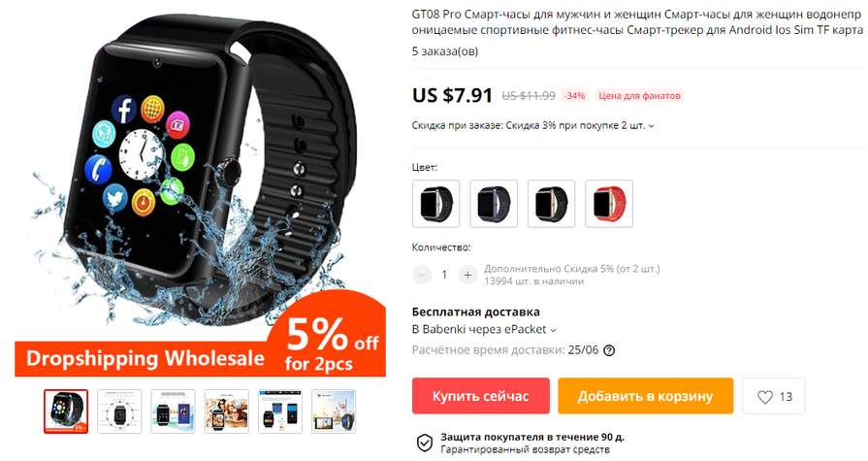The height and width of the screenshot is (461, 868).
Task: Open the Babenki ePacket shipping dropdown
Action: 484,329
